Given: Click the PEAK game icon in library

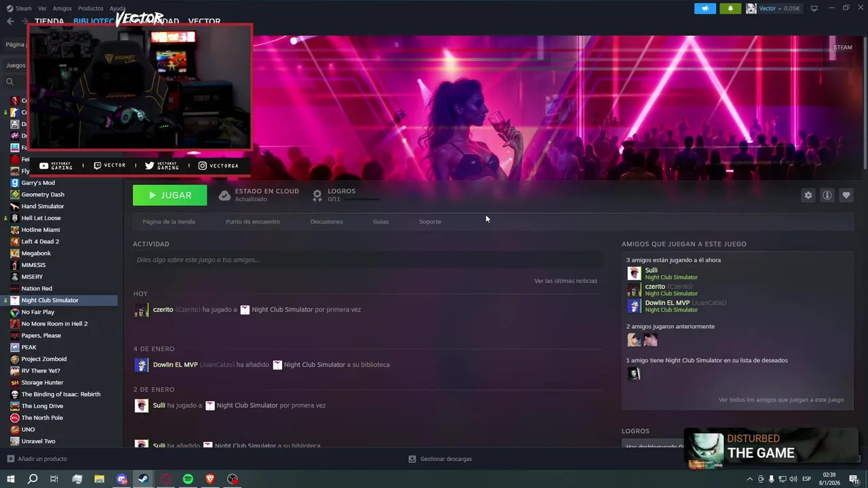Looking at the screenshot, I should pos(15,347).
